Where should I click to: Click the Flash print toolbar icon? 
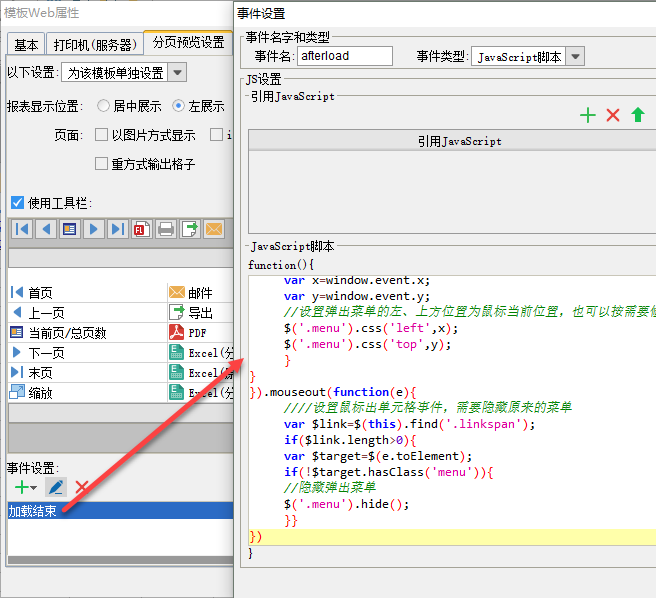(141, 229)
